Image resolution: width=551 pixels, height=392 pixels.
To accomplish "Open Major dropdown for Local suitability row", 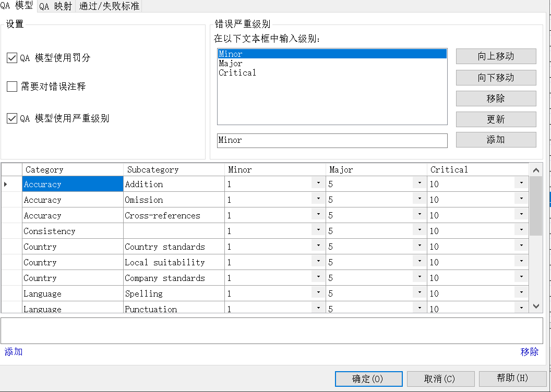I will (420, 262).
